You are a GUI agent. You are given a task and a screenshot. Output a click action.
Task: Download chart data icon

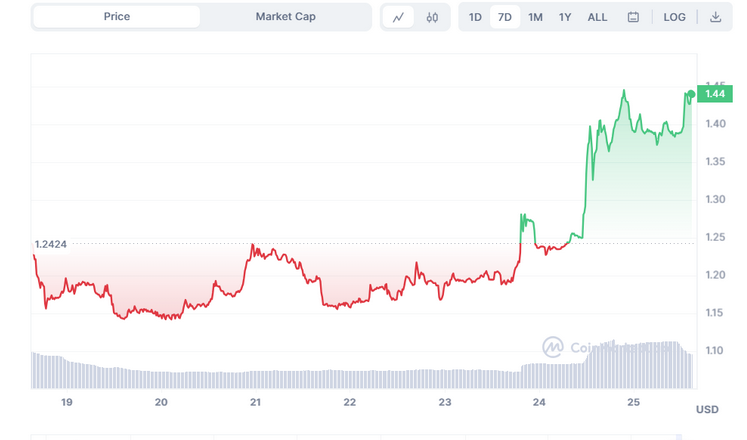[715, 17]
